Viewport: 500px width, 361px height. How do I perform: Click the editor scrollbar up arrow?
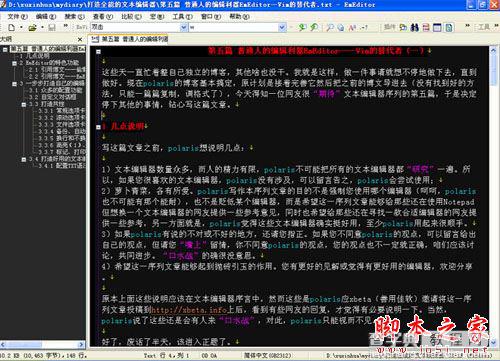coord(493,51)
